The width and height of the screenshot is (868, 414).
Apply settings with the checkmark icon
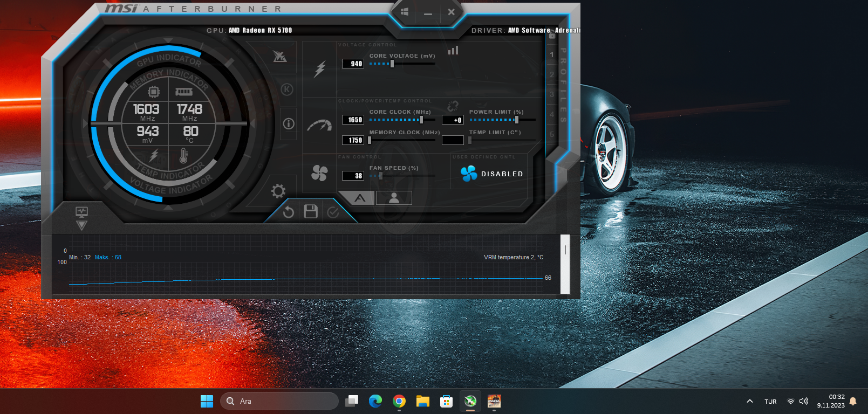coord(333,212)
